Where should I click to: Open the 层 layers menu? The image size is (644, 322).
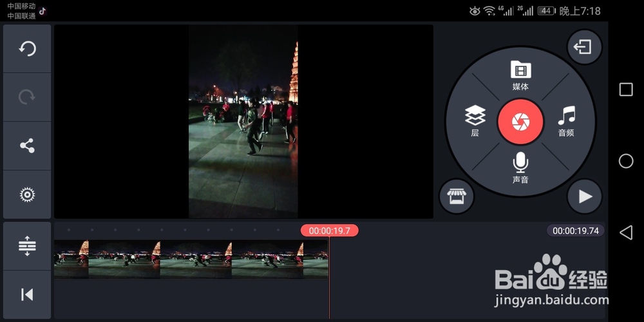475,121
